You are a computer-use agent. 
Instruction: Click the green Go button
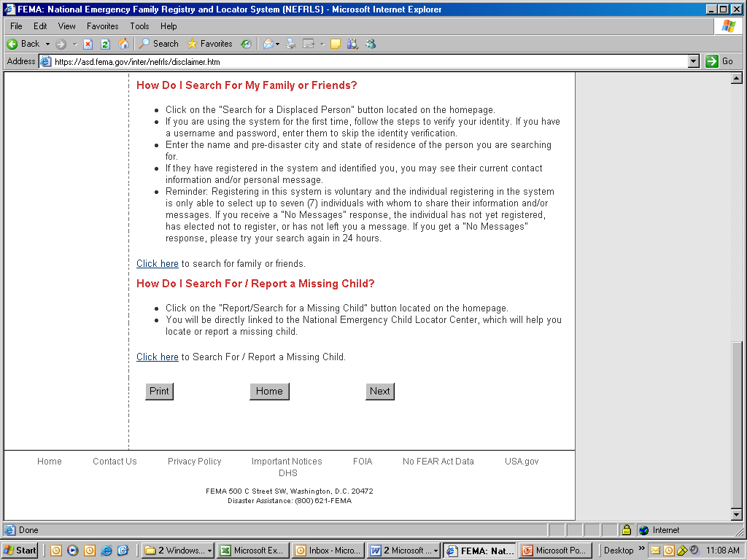pos(719,61)
